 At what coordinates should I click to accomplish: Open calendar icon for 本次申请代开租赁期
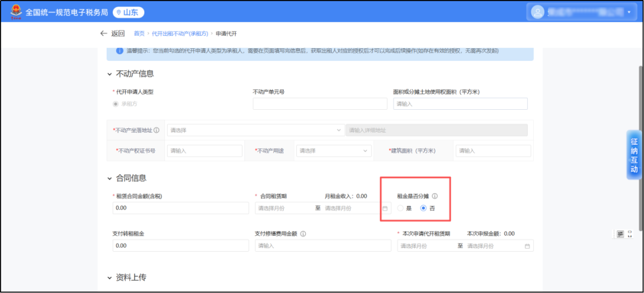(x=527, y=246)
